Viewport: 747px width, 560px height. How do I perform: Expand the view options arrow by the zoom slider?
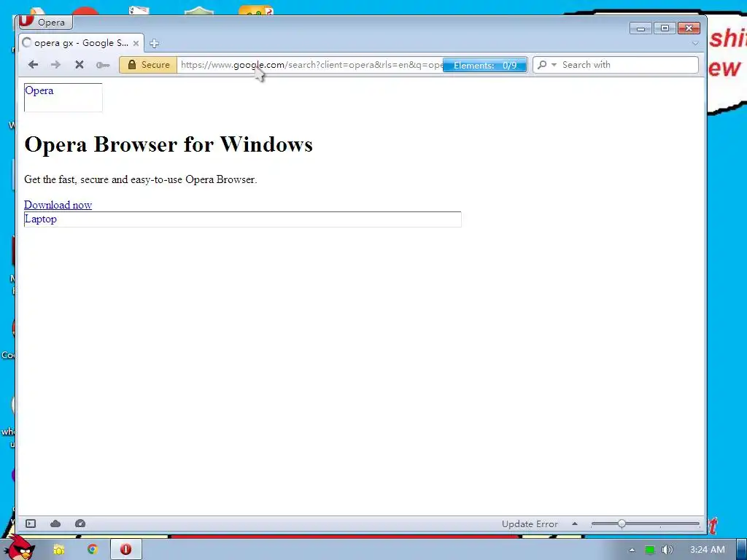[575, 524]
